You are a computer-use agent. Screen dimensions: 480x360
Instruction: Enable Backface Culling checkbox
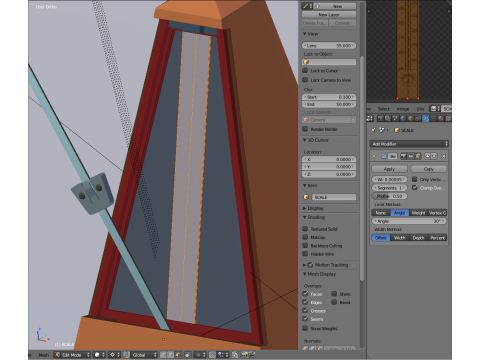(x=305, y=245)
